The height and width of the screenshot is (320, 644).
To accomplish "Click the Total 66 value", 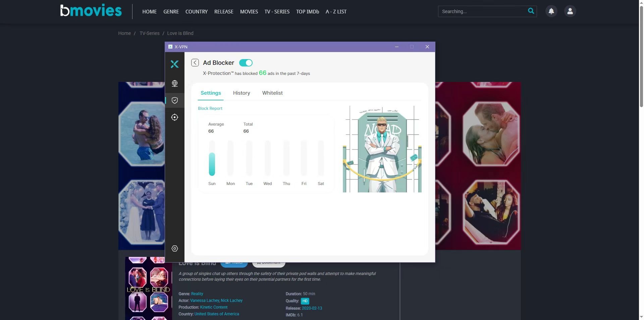I will 246,131.
